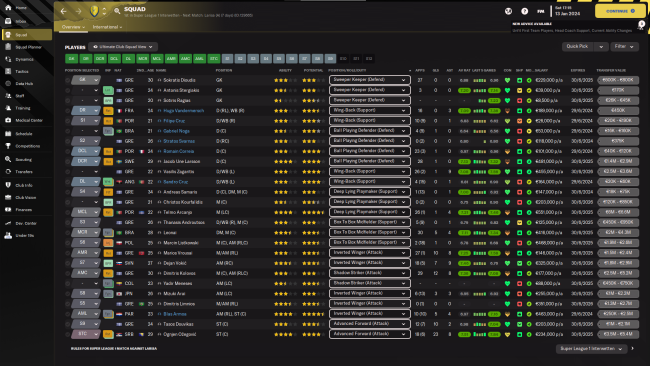Open the Under 19s sidebar icon
The width and height of the screenshot is (650, 366).
(x=8, y=235)
